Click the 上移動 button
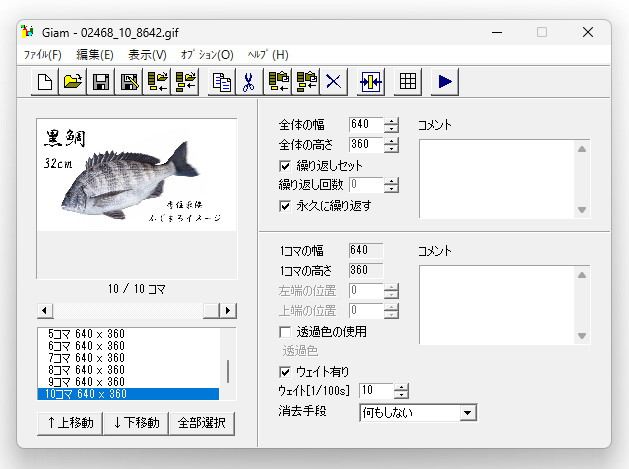This screenshot has height=469, width=629. (x=70, y=423)
